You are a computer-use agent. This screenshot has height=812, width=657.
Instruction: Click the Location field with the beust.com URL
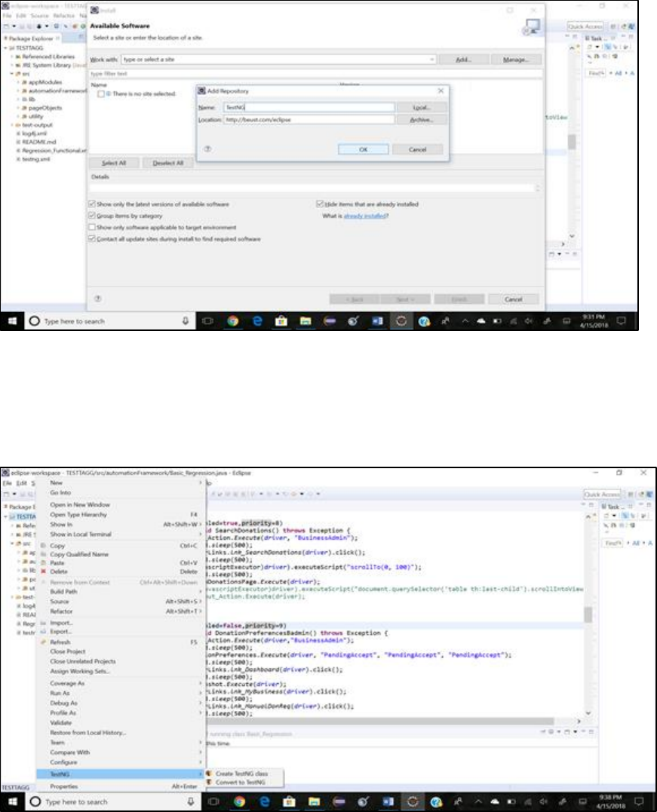[309, 120]
